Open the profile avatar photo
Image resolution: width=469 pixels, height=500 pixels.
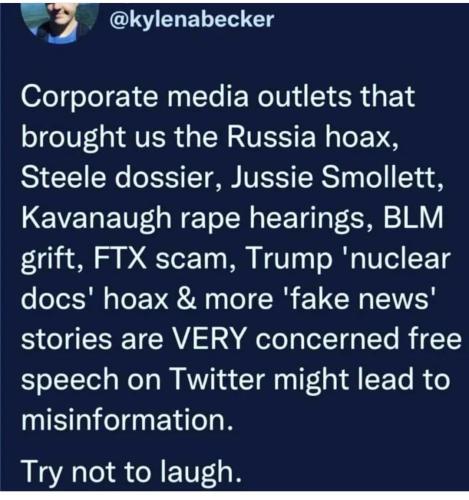coord(59,23)
